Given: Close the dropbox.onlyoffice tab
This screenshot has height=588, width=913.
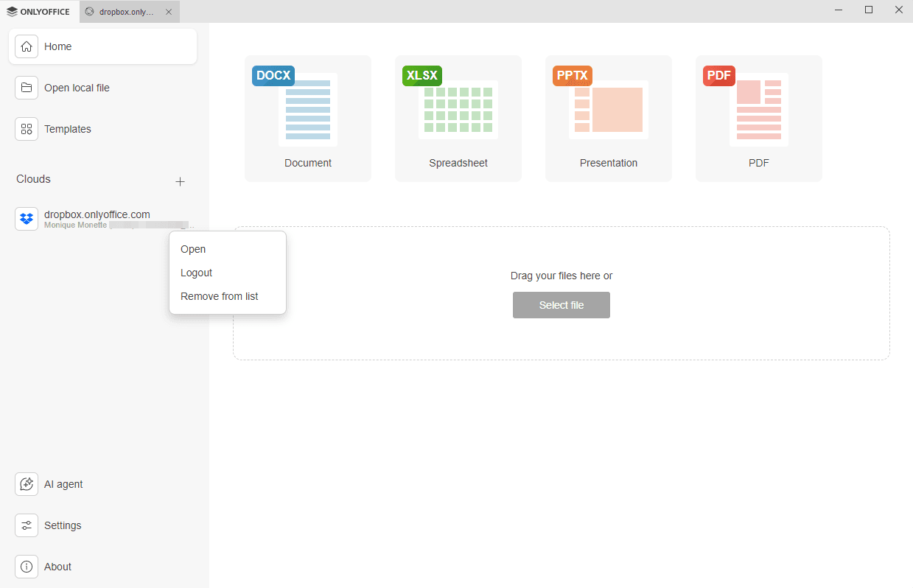Looking at the screenshot, I should click(169, 12).
